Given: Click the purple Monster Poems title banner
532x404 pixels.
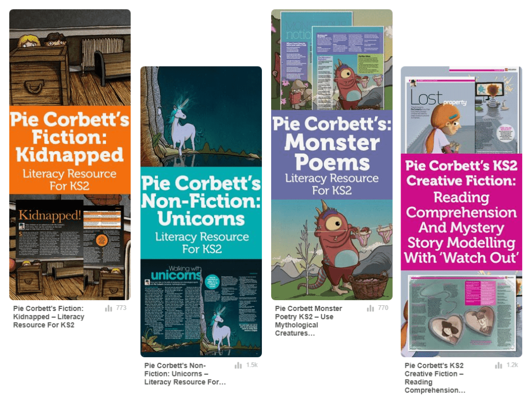Looking at the screenshot, I should click(x=332, y=155).
